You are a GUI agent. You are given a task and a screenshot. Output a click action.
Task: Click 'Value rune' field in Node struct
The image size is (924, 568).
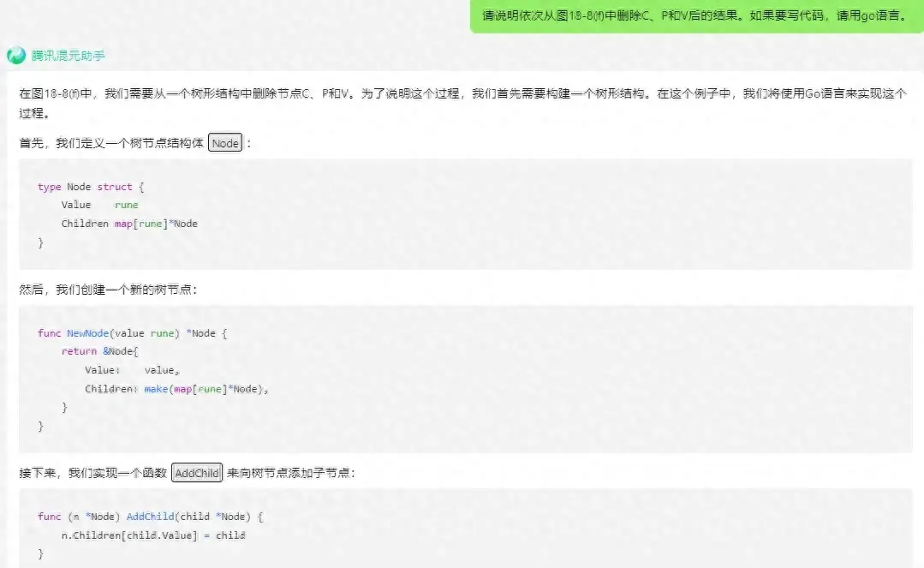[x=99, y=205]
